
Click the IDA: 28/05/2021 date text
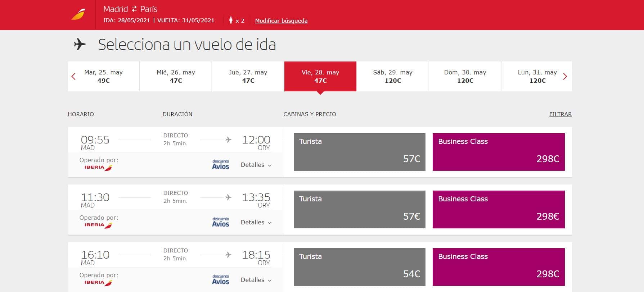[x=127, y=20]
